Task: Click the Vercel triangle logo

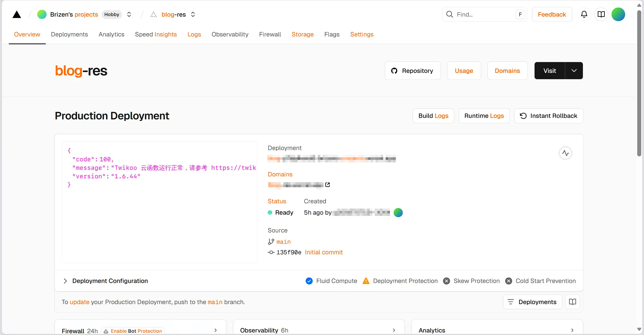Action: pyautogui.click(x=17, y=15)
